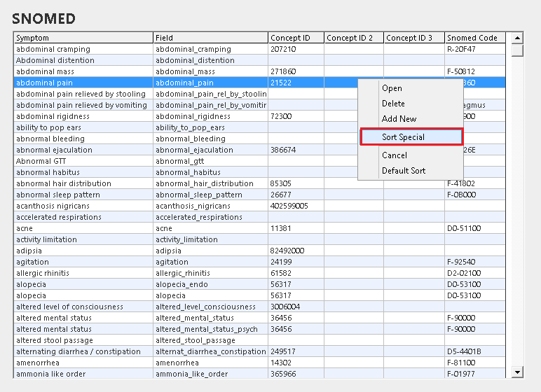Viewport: 541px width, 392px height.
Task: Click the Concept ID 2 column header
Action: pyautogui.click(x=354, y=38)
